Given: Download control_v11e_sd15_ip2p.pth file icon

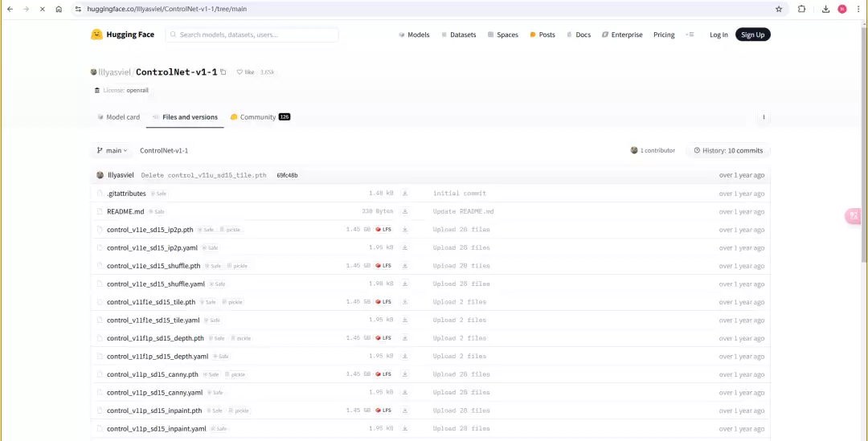Looking at the screenshot, I should coord(405,230).
